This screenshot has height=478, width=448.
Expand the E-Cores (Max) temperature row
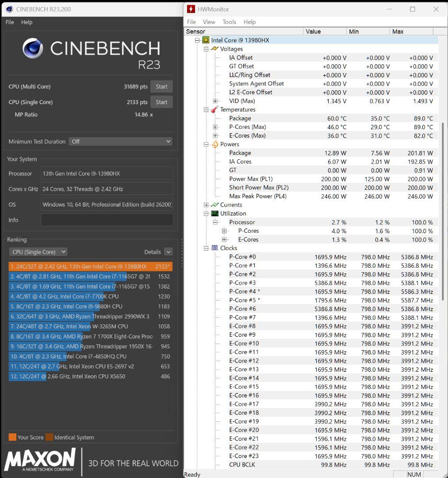pos(215,136)
